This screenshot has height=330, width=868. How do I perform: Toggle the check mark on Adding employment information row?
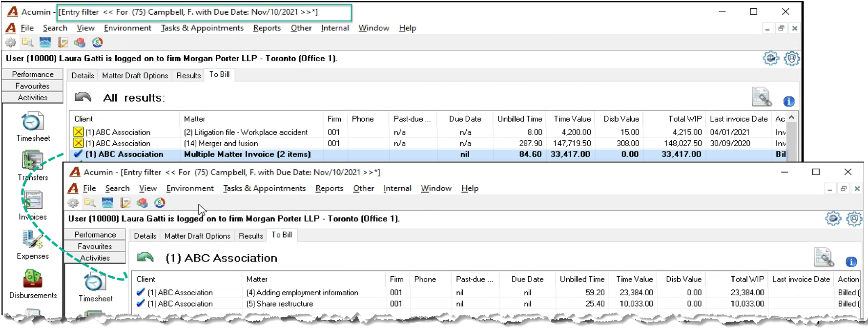(x=141, y=292)
